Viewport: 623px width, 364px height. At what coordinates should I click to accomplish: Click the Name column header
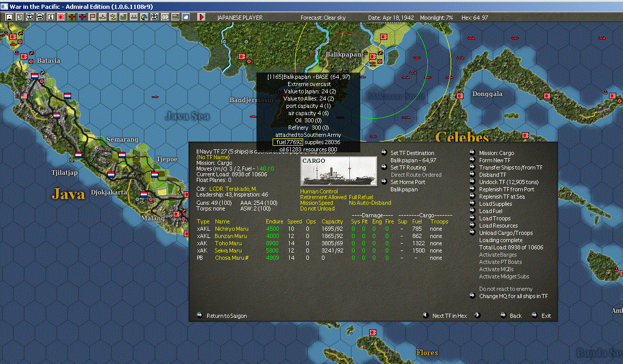[222, 221]
